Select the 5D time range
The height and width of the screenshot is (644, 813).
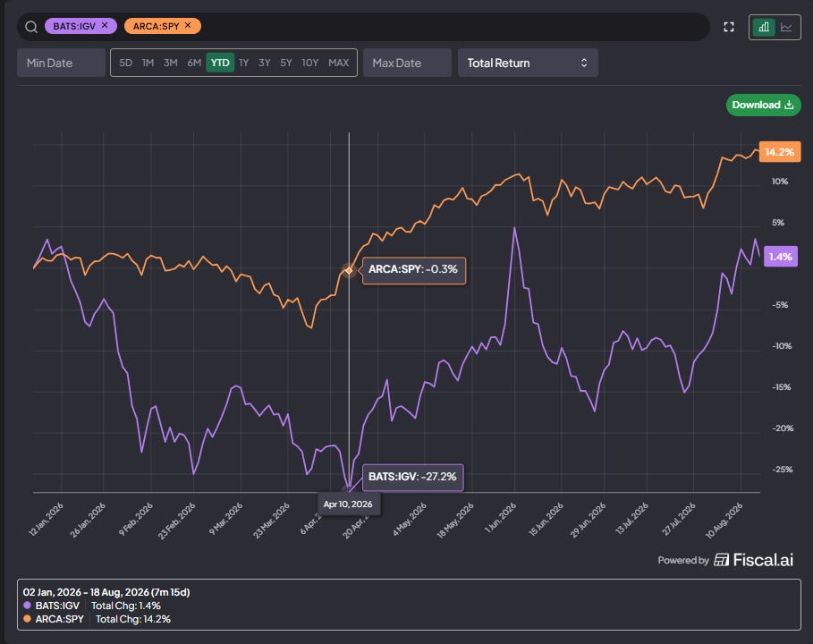pos(125,63)
